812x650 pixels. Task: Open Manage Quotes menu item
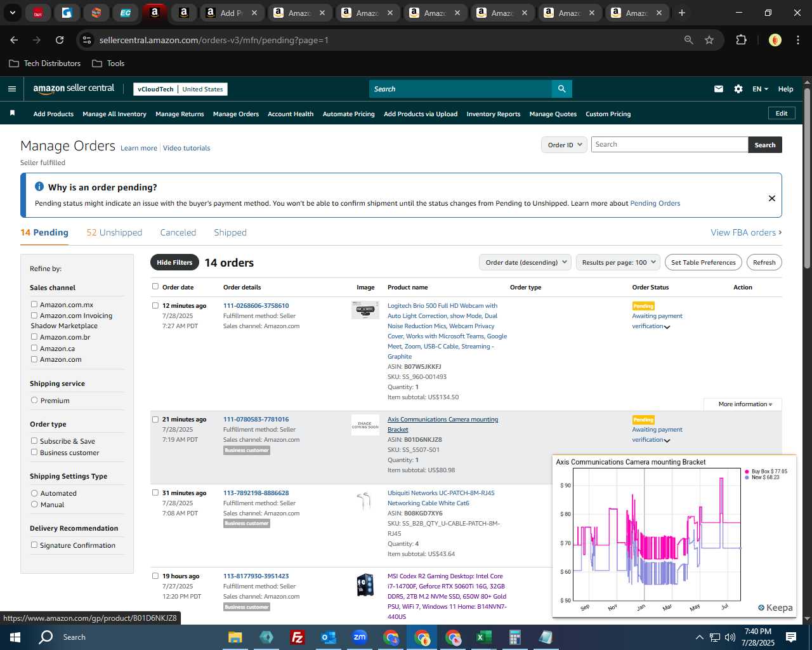click(x=553, y=114)
